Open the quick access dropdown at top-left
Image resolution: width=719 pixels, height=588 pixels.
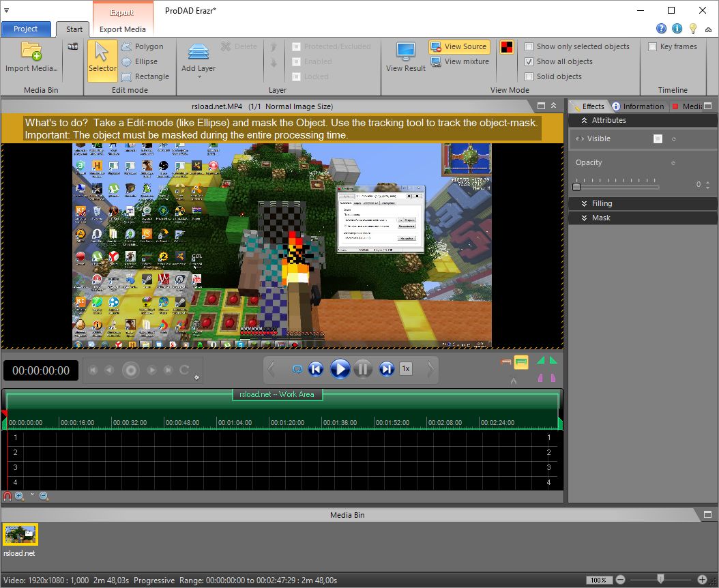[6, 10]
